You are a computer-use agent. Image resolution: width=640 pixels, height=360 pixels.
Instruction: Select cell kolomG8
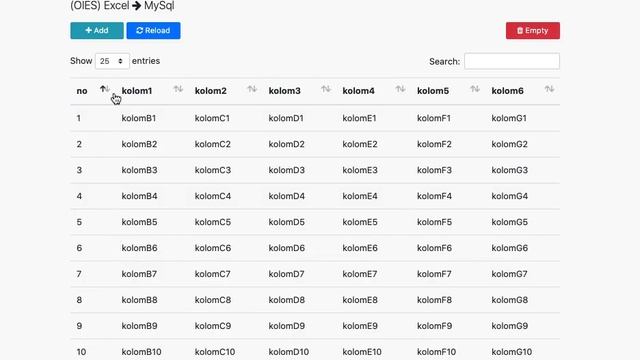click(x=509, y=300)
